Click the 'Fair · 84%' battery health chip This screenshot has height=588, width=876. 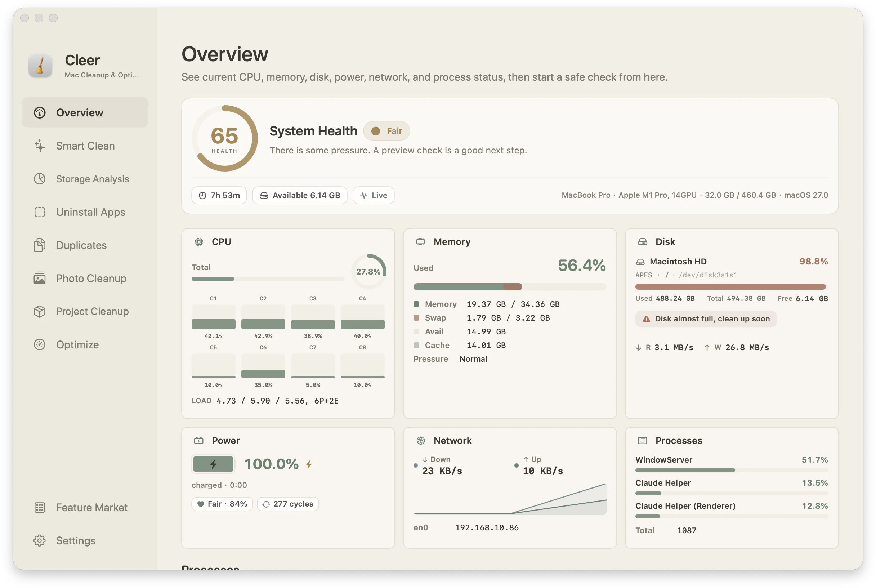point(222,504)
